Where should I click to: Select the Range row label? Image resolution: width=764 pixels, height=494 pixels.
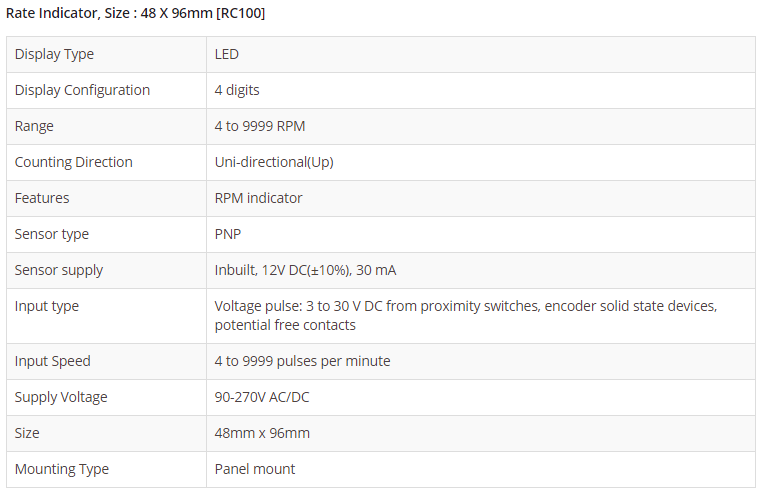[34, 126]
